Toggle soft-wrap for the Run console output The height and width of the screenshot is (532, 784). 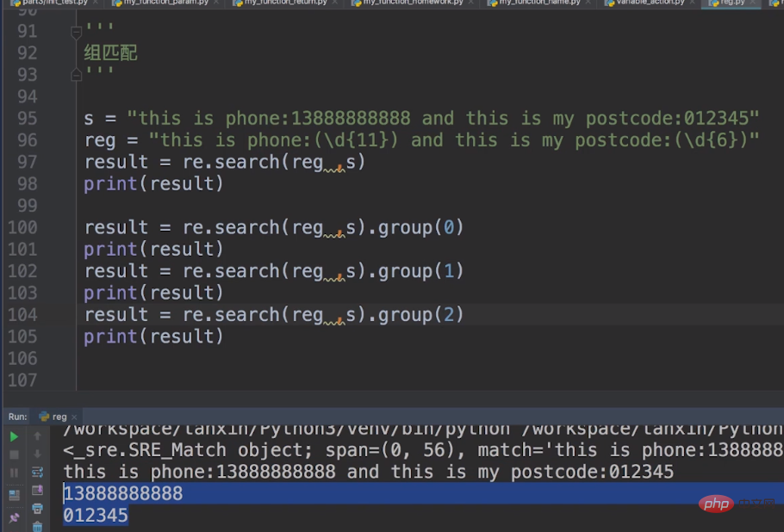pyautogui.click(x=38, y=472)
